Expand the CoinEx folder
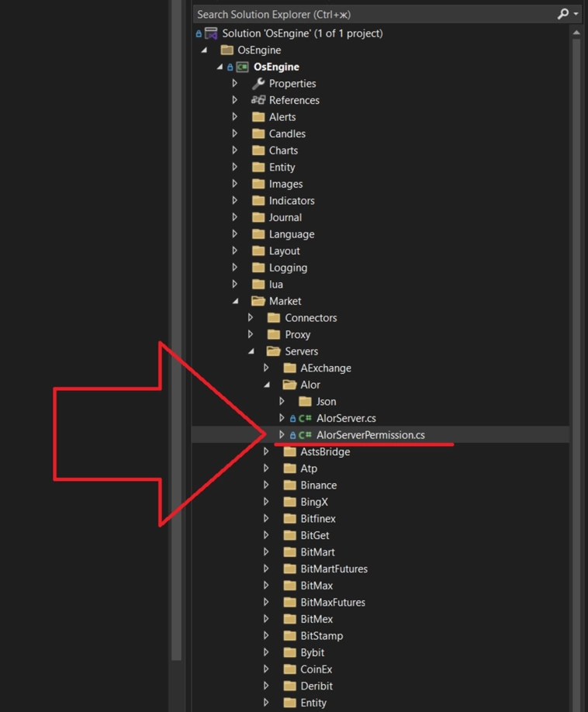 [x=266, y=669]
